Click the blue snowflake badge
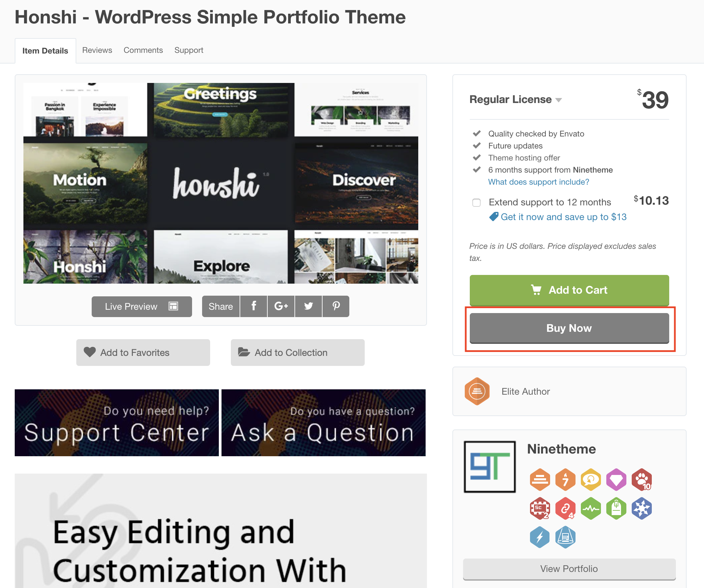The width and height of the screenshot is (704, 588). tap(642, 509)
